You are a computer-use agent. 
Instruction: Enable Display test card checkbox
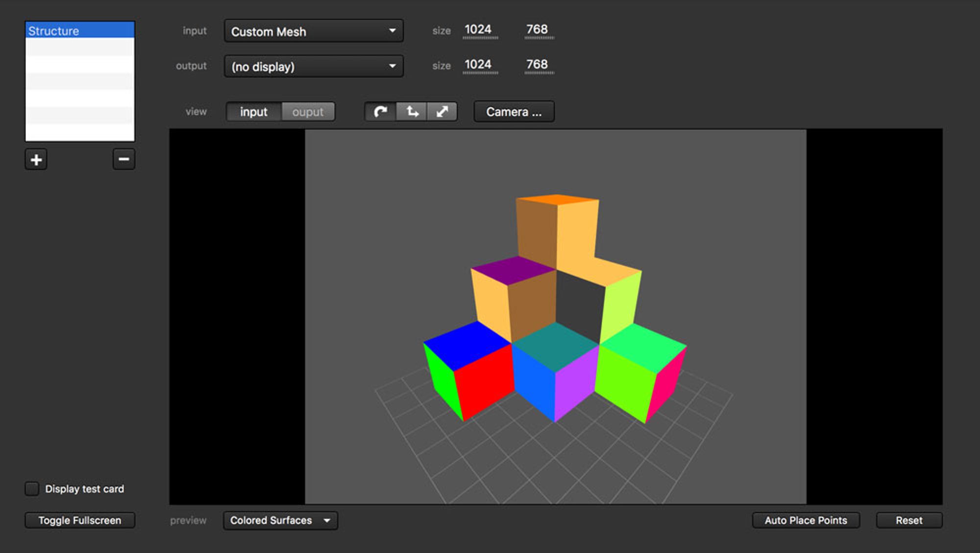(32, 489)
